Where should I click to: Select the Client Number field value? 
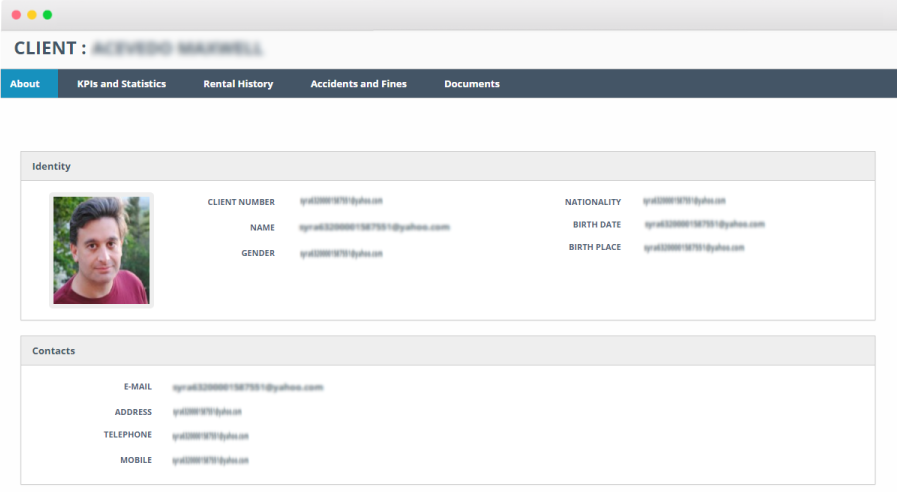pyautogui.click(x=341, y=201)
